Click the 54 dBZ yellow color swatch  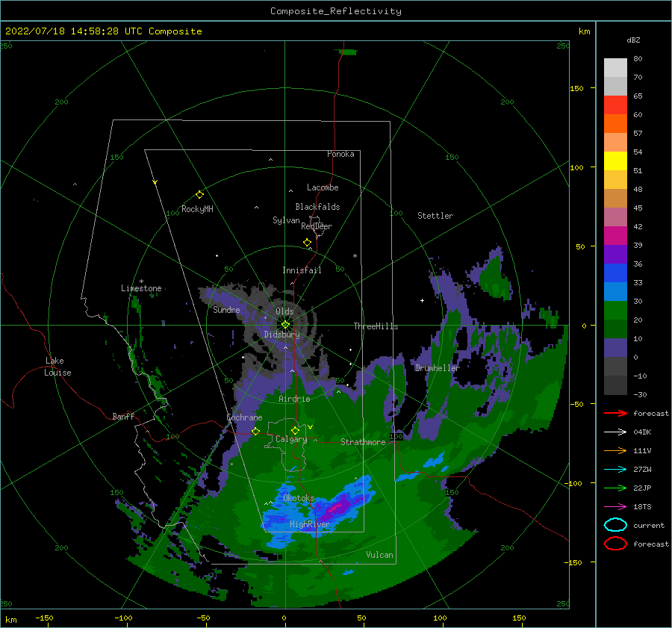615,161
